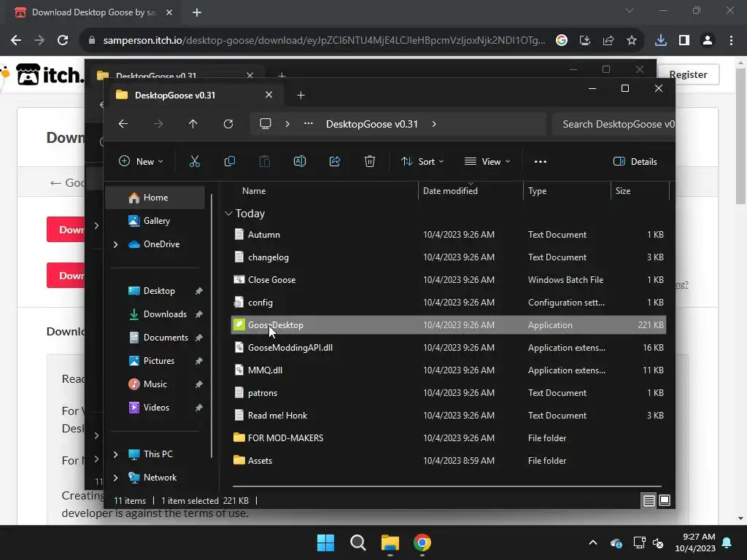This screenshot has height=560, width=747.
Task: Click the Copy icon in Explorer toolbar
Action: (230, 161)
